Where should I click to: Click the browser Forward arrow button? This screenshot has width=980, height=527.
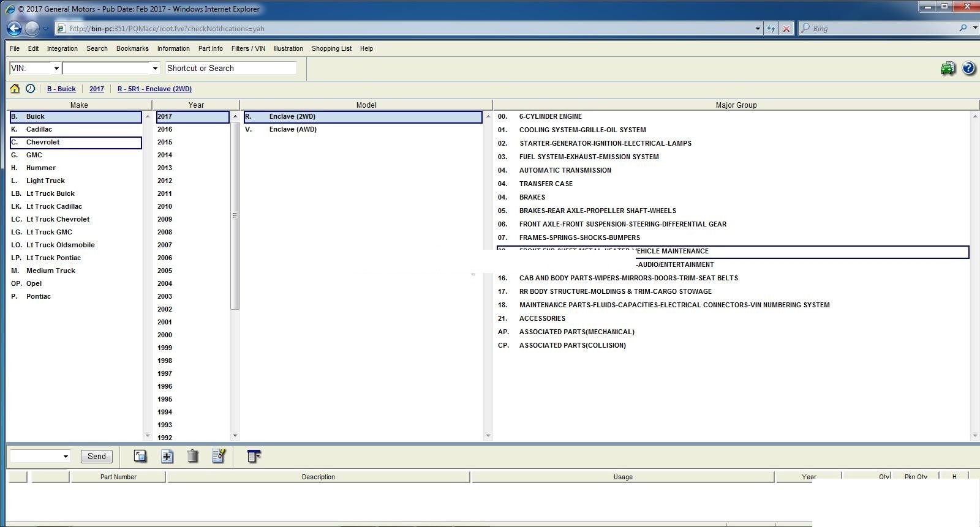tap(32, 28)
